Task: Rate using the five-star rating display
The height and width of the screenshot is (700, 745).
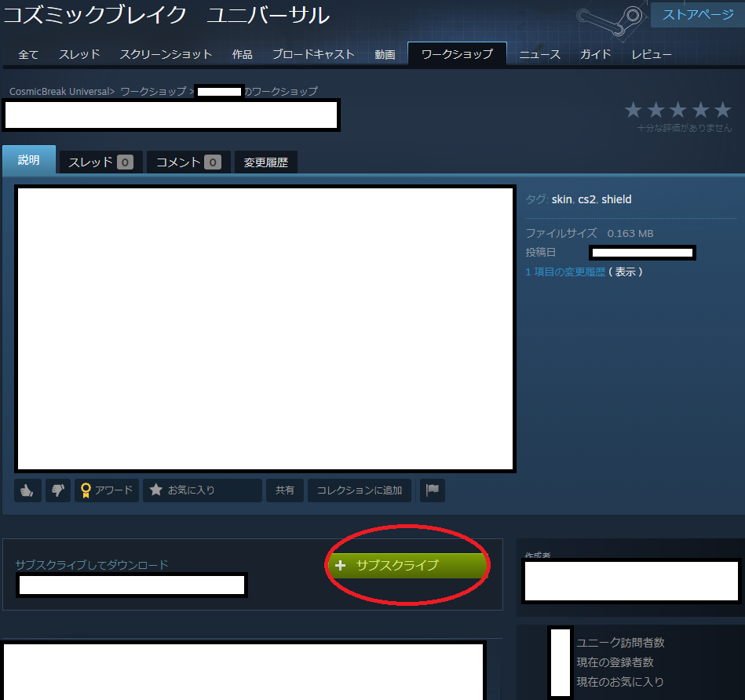Action: click(x=678, y=110)
